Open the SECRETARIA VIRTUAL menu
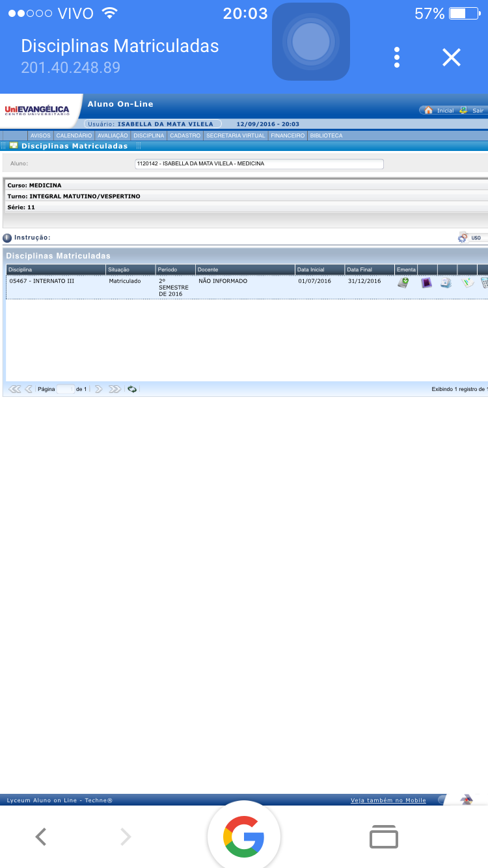Image resolution: width=488 pixels, height=868 pixels. [x=236, y=136]
